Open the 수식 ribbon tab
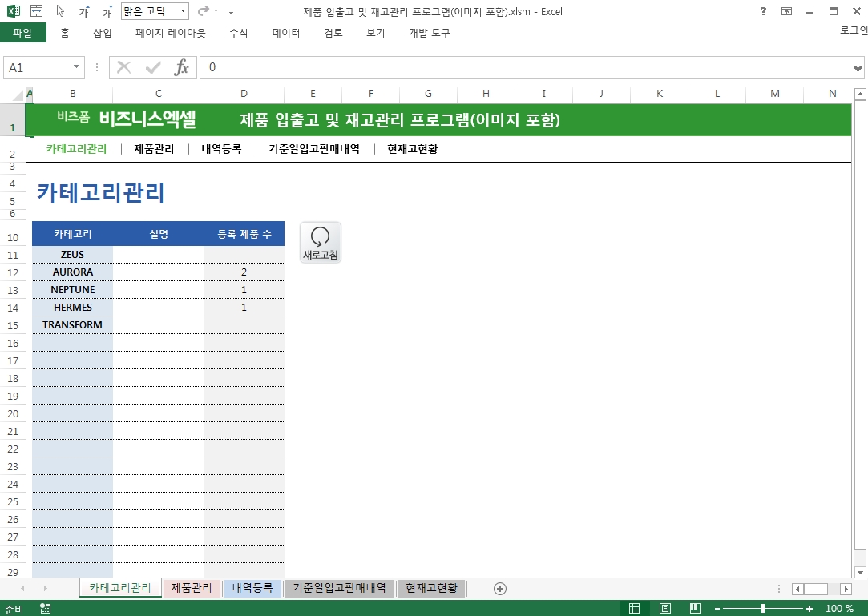The image size is (868, 616). pos(239,33)
